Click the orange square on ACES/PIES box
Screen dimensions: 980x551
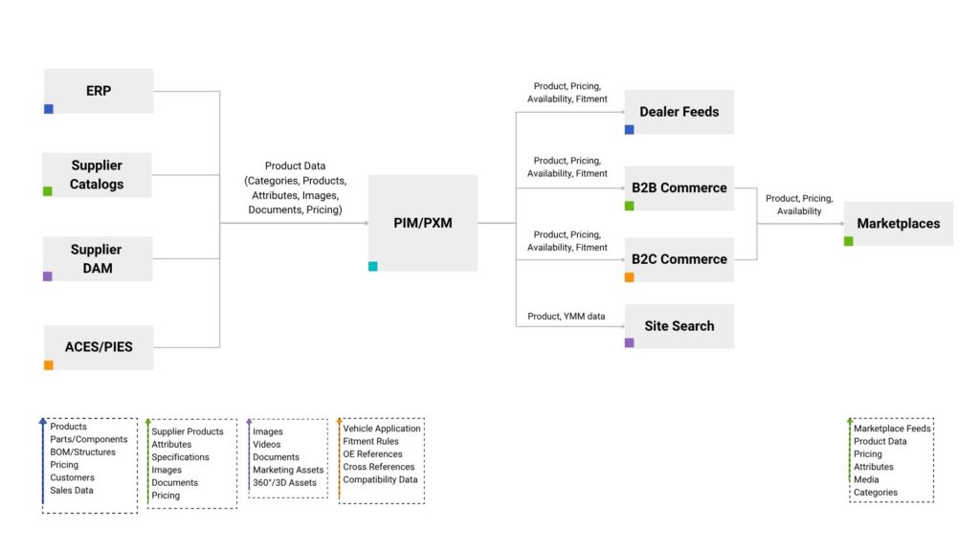(x=49, y=364)
